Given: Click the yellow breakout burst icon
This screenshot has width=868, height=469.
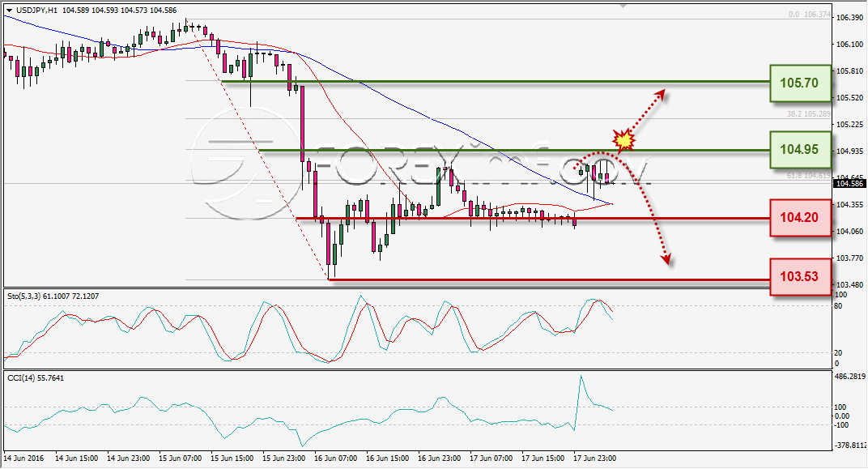Looking at the screenshot, I should (624, 140).
